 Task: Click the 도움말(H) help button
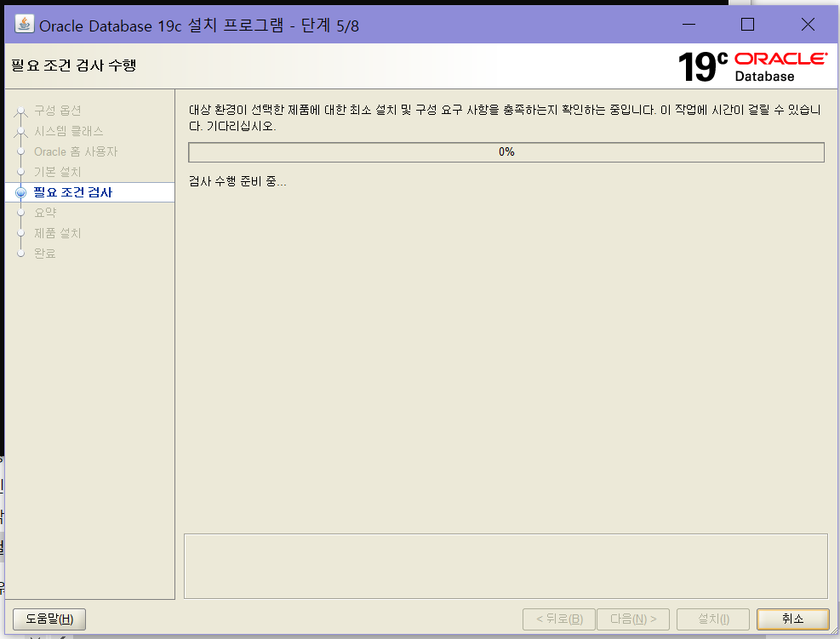coord(49,619)
